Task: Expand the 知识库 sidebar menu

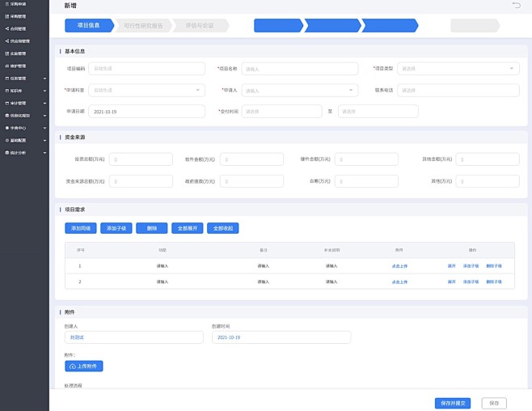Action: pos(24,91)
